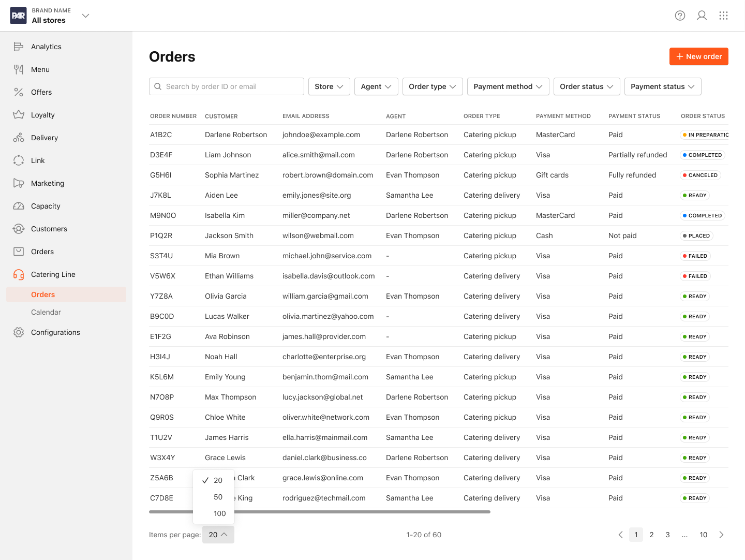745x560 pixels.
Task: Click the Menu fork-and-knife icon
Action: click(x=19, y=69)
